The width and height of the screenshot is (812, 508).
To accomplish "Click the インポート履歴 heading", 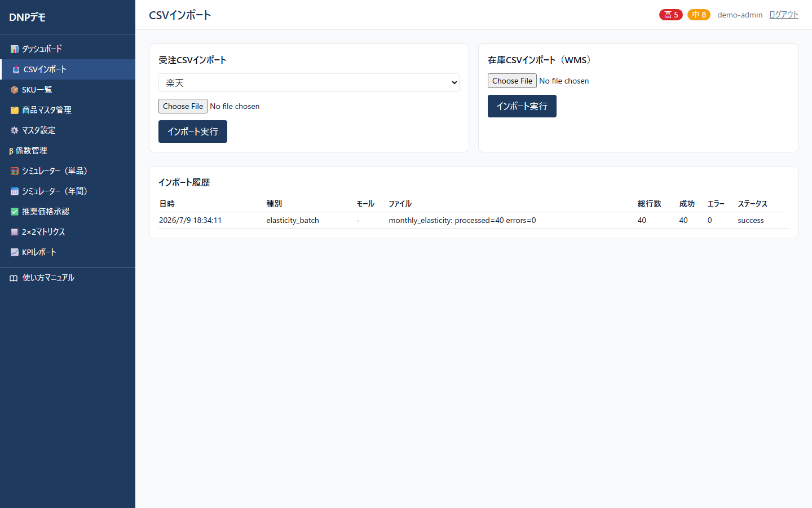I will click(x=184, y=182).
